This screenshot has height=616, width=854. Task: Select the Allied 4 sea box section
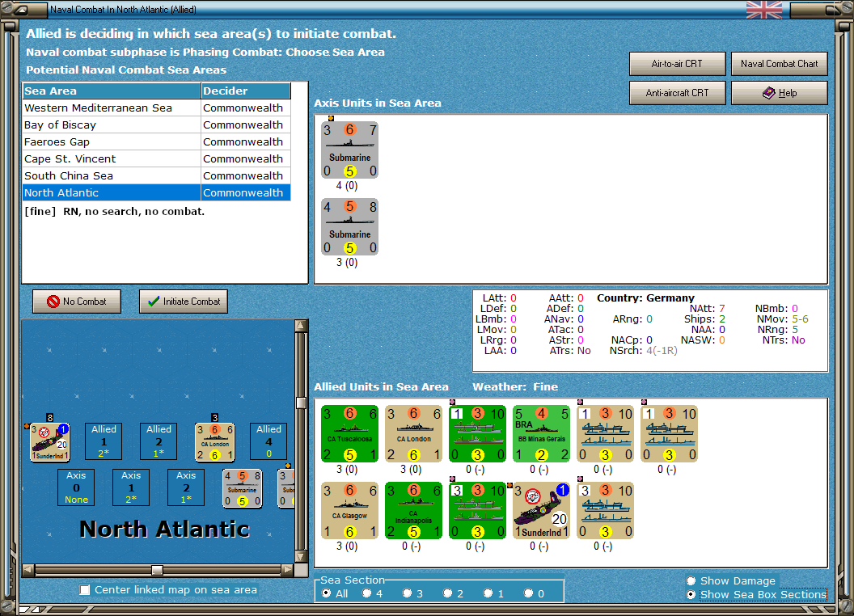(x=268, y=441)
